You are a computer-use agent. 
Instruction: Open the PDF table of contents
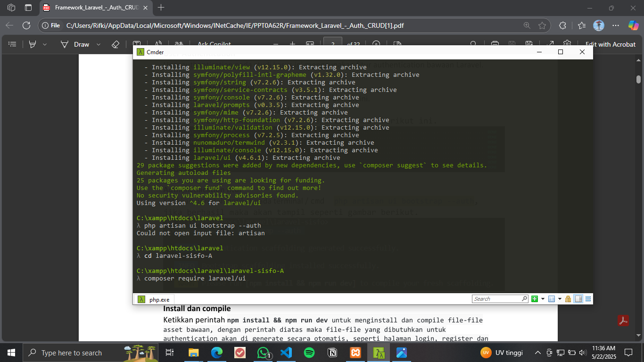click(x=13, y=44)
